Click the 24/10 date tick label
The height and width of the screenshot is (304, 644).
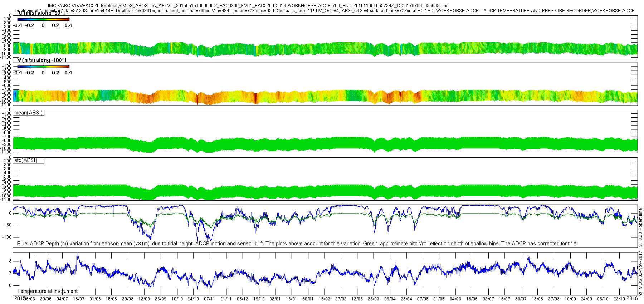pos(193,299)
